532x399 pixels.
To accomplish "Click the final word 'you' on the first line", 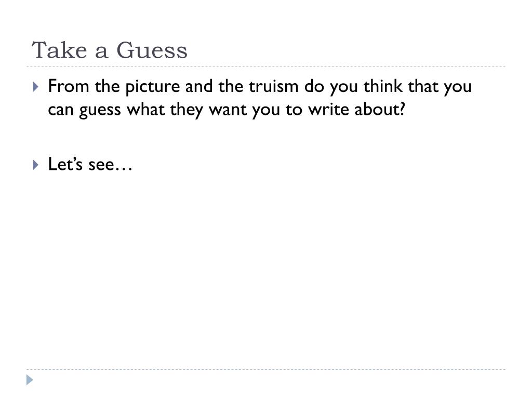I will pyautogui.click(x=458, y=87).
